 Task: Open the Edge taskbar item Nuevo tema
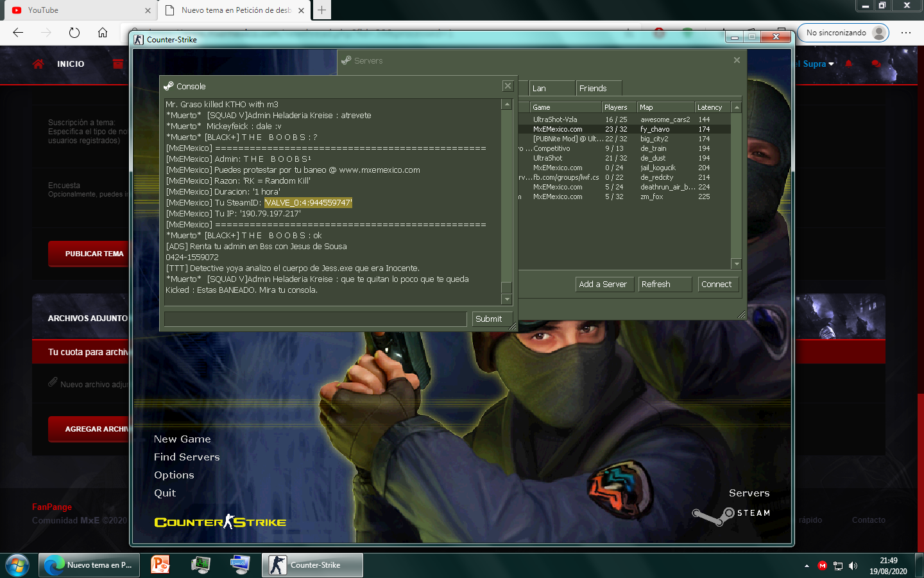89,565
